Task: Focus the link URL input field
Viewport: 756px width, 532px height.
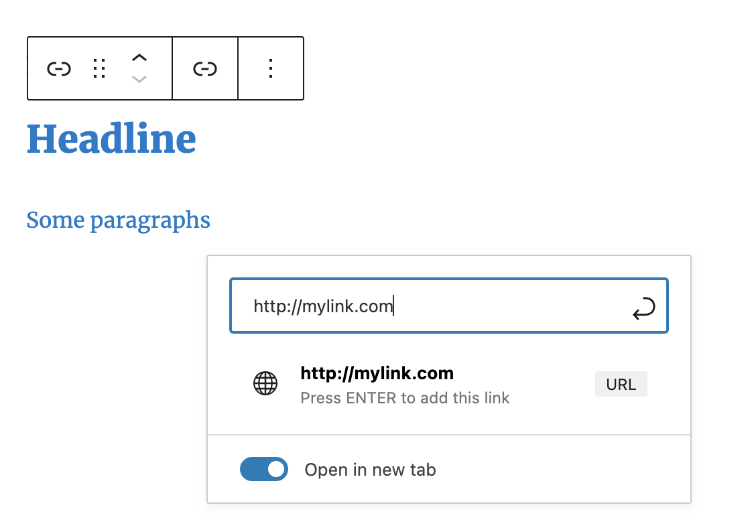Action: (x=449, y=306)
